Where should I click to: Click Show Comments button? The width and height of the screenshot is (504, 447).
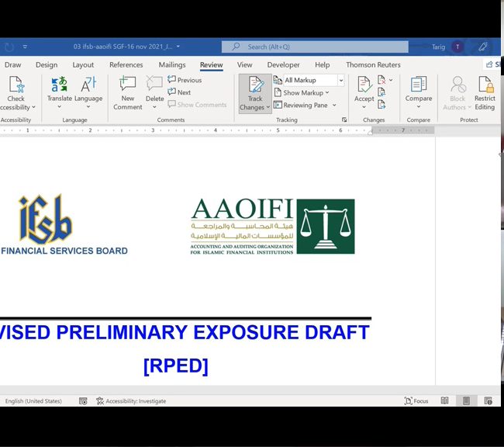coord(197,105)
